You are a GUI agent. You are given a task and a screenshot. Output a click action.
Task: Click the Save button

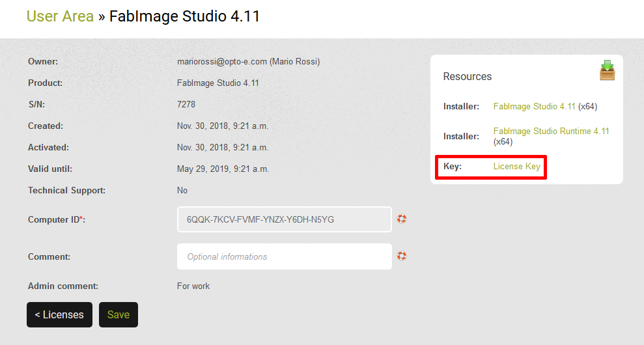tap(119, 314)
